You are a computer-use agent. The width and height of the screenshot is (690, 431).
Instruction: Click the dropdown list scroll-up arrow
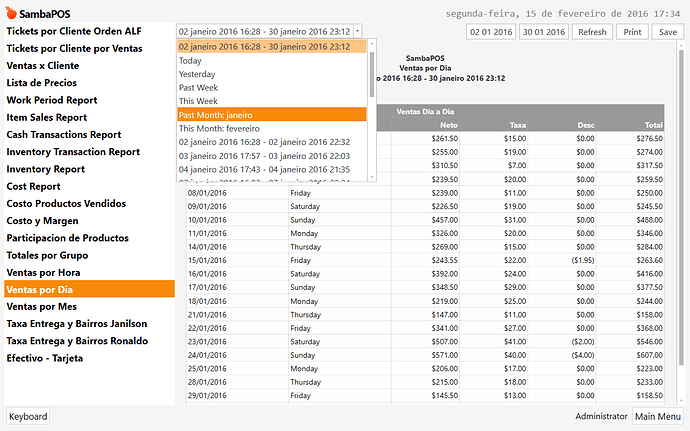pyautogui.click(x=372, y=43)
